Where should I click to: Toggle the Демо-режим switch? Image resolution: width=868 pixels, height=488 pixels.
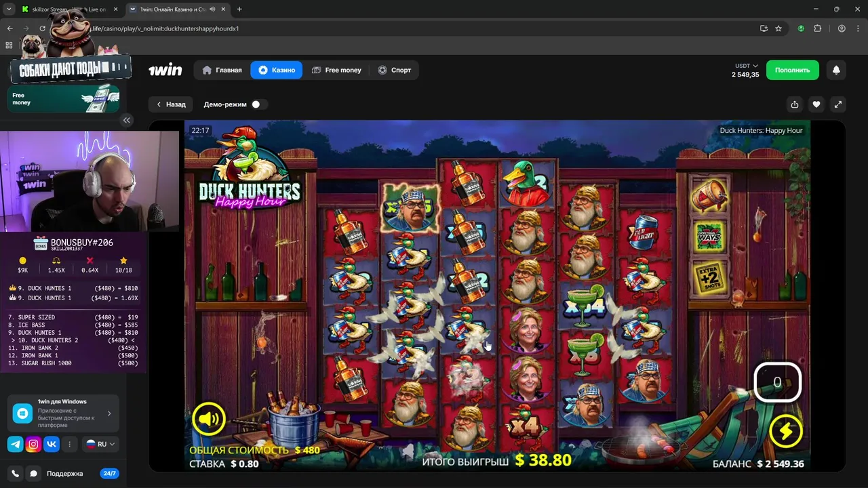coord(258,104)
